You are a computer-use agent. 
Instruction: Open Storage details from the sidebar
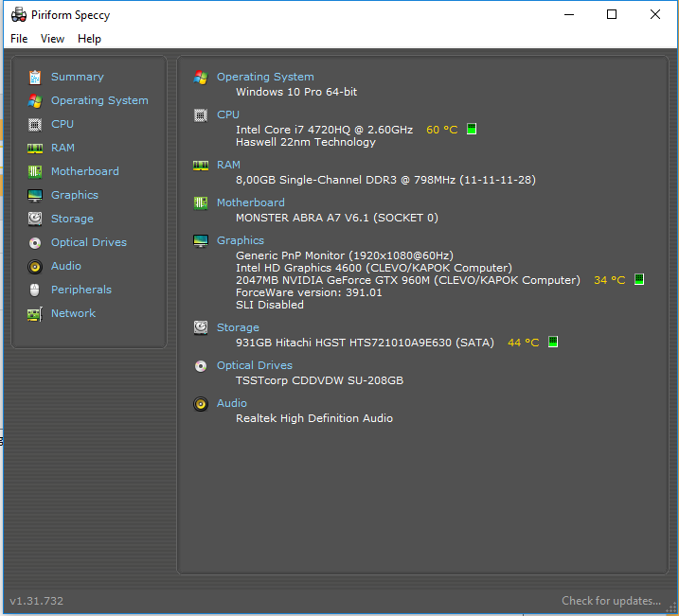click(x=72, y=219)
